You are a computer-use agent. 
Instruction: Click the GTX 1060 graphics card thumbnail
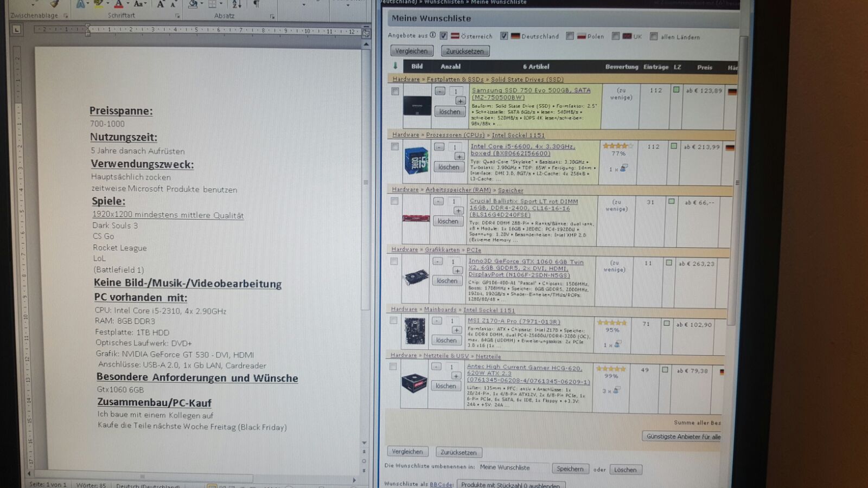[416, 278]
